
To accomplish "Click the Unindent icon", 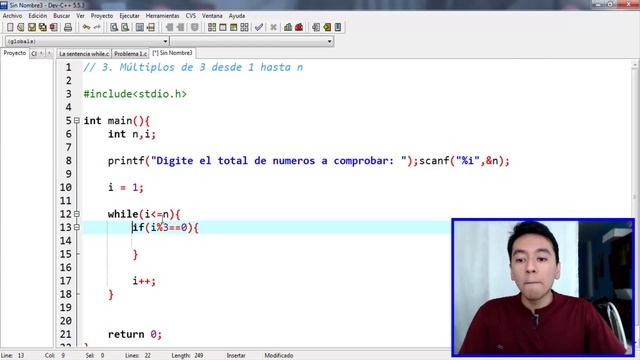I will point(180,27).
